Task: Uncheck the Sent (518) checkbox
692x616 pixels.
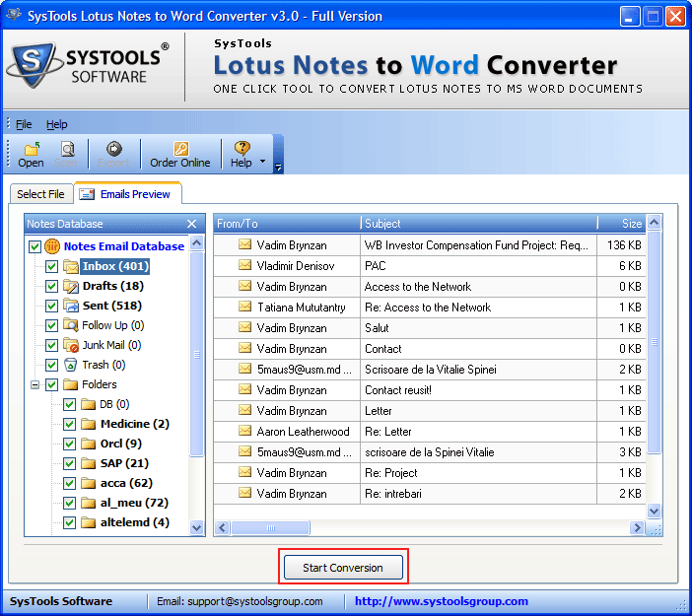Action: point(52,306)
